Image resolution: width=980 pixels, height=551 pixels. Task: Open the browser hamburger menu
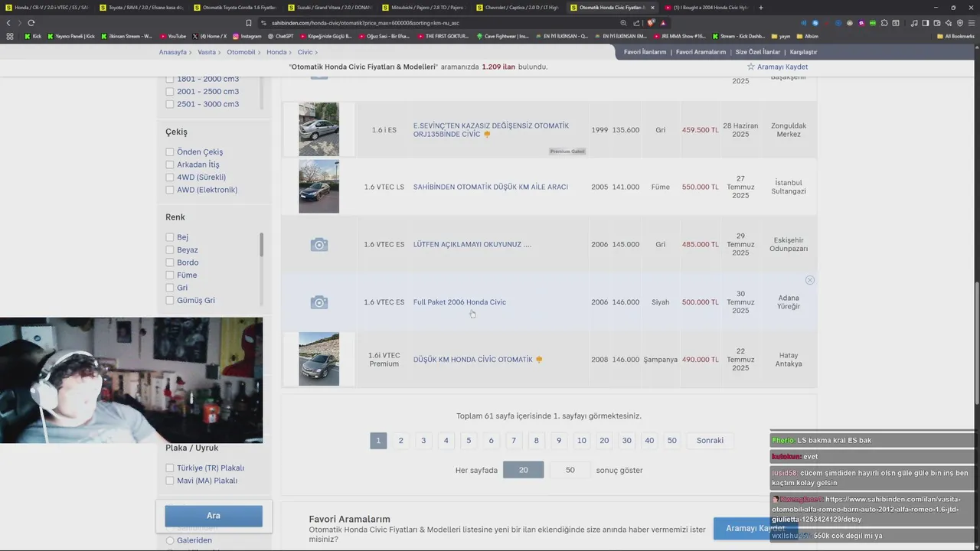972,23
